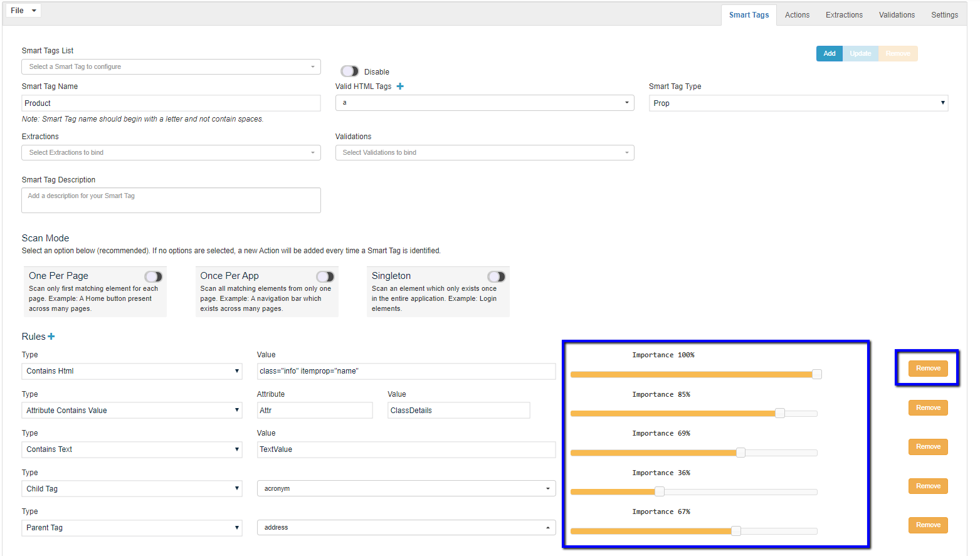Screen dimensions: 980x556
Task: Open Child Tag rule type dropdown
Action: [132, 489]
